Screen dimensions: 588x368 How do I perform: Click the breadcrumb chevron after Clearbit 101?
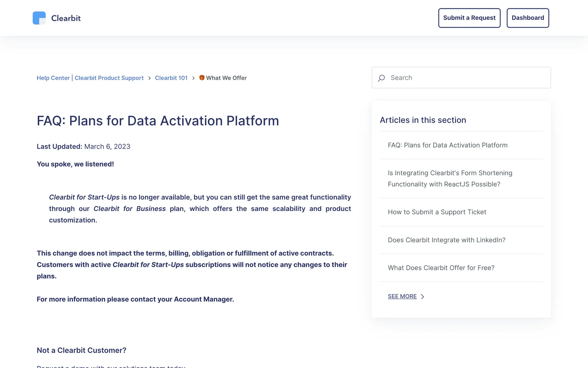coord(193,78)
